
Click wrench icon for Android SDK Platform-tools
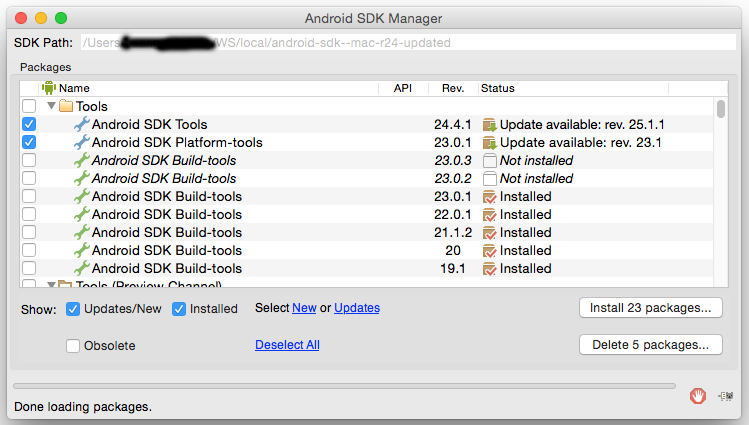pyautogui.click(x=82, y=142)
